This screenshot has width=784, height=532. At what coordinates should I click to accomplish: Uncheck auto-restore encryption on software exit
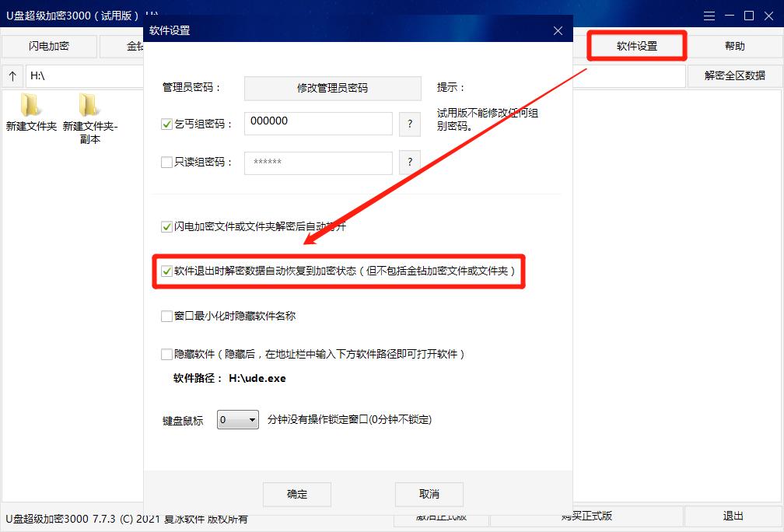(x=166, y=271)
